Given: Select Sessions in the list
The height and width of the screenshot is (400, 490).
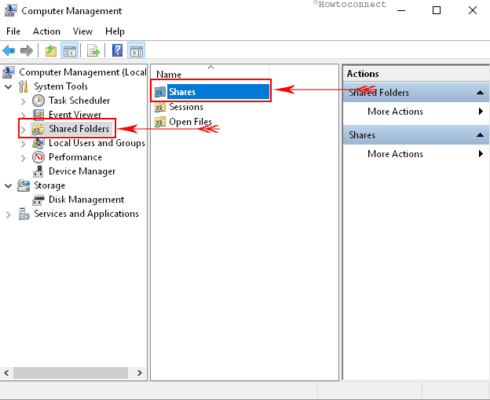Looking at the screenshot, I should 186,107.
